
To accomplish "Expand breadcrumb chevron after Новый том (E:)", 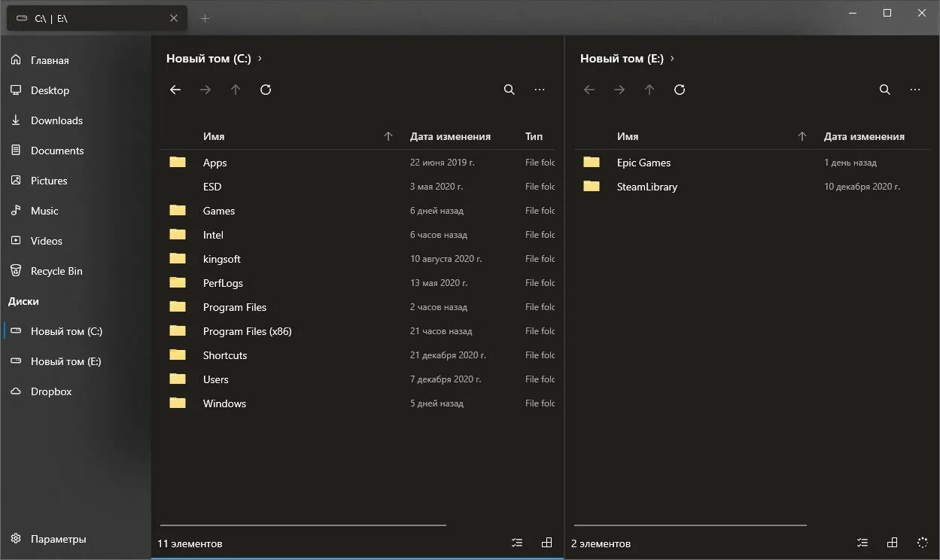I will 672,58.
